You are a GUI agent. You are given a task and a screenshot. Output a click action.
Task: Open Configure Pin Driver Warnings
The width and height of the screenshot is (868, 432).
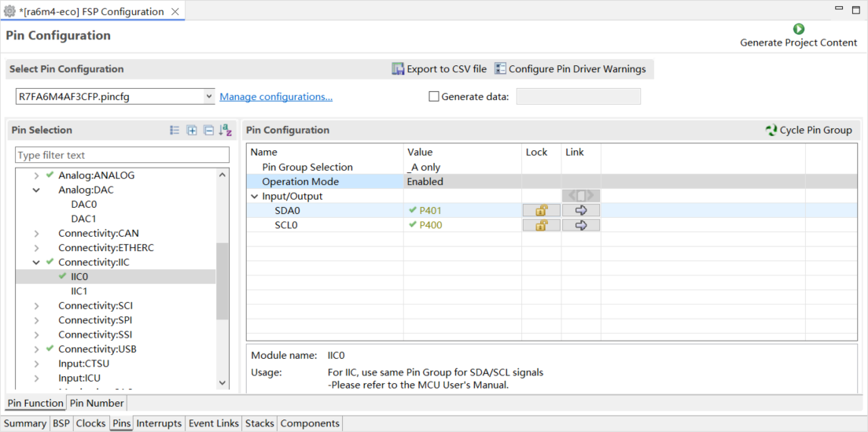tap(570, 69)
